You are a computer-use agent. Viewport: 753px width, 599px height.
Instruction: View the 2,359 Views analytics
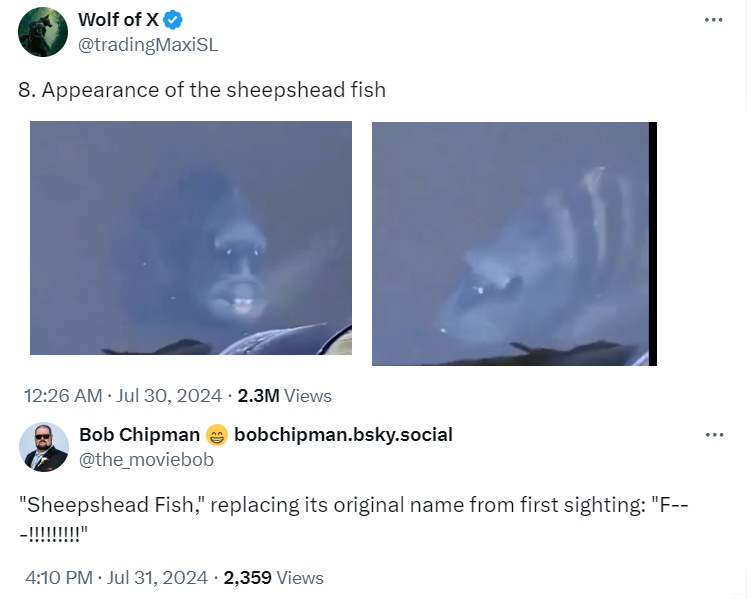click(273, 578)
